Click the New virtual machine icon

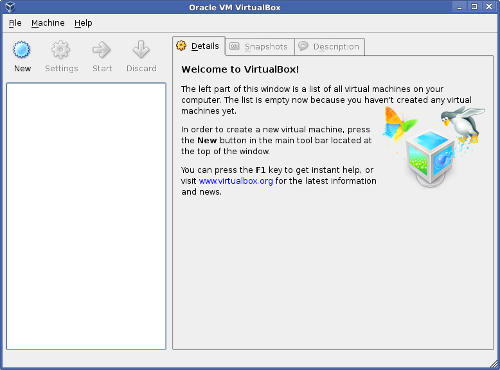click(x=22, y=50)
